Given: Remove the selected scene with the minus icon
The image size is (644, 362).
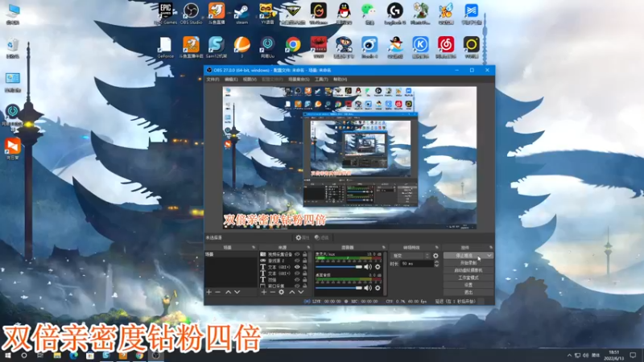Looking at the screenshot, I should point(217,292).
